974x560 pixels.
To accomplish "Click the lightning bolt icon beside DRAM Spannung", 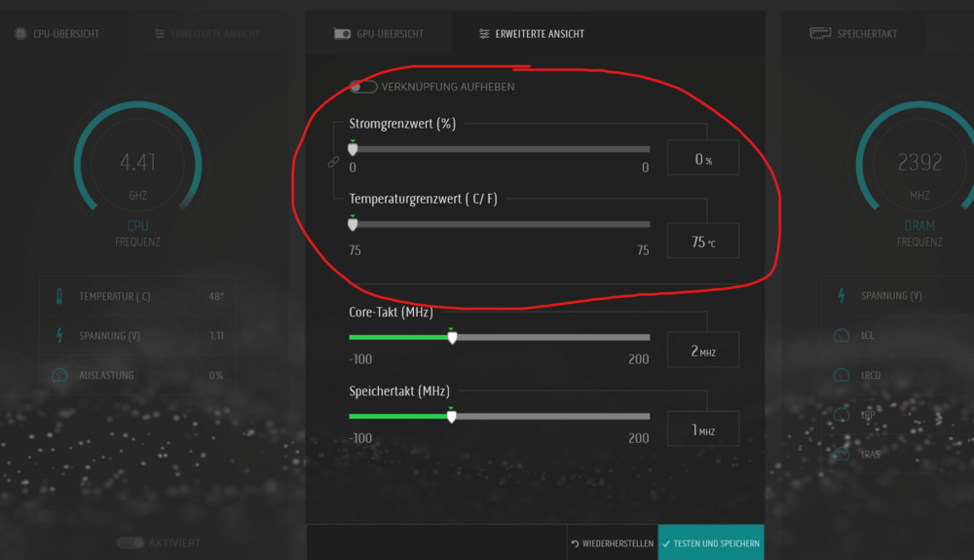I will coord(842,296).
